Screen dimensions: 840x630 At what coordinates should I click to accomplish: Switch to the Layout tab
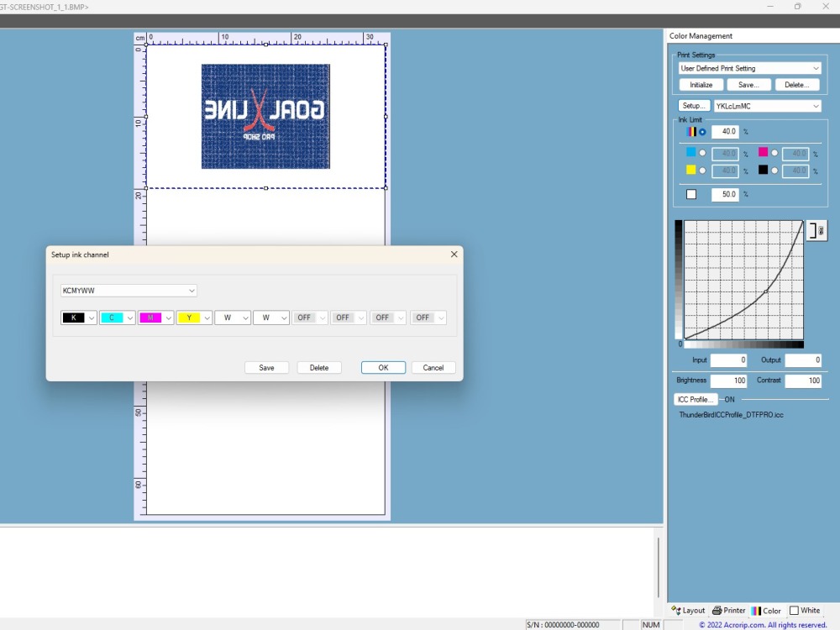[x=688, y=610]
